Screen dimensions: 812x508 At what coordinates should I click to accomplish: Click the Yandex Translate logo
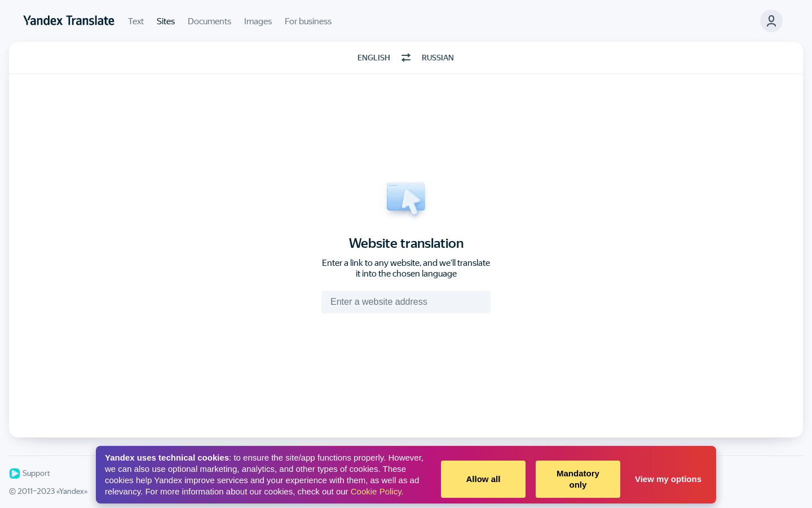68,20
